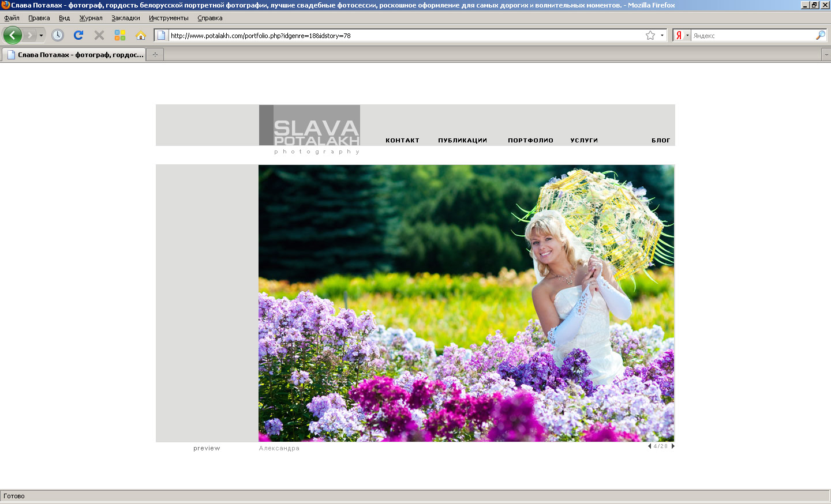Screen dimensions: 831x504
Task: Show next photo with right arrow
Action: tap(673, 446)
